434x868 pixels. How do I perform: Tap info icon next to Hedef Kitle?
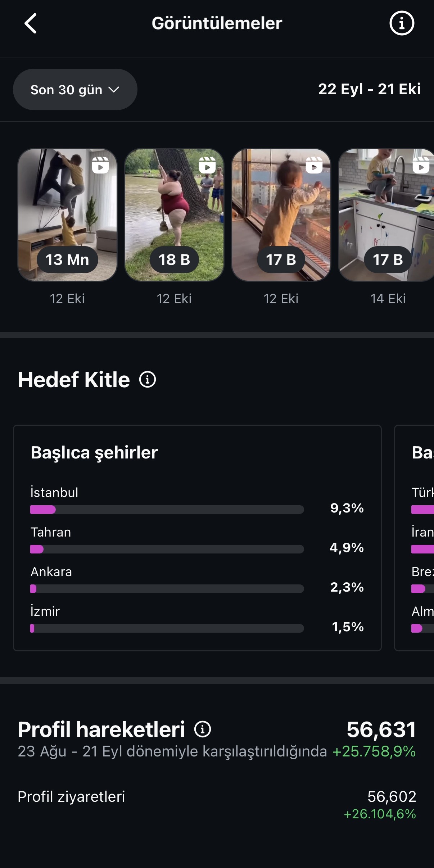[x=148, y=380]
